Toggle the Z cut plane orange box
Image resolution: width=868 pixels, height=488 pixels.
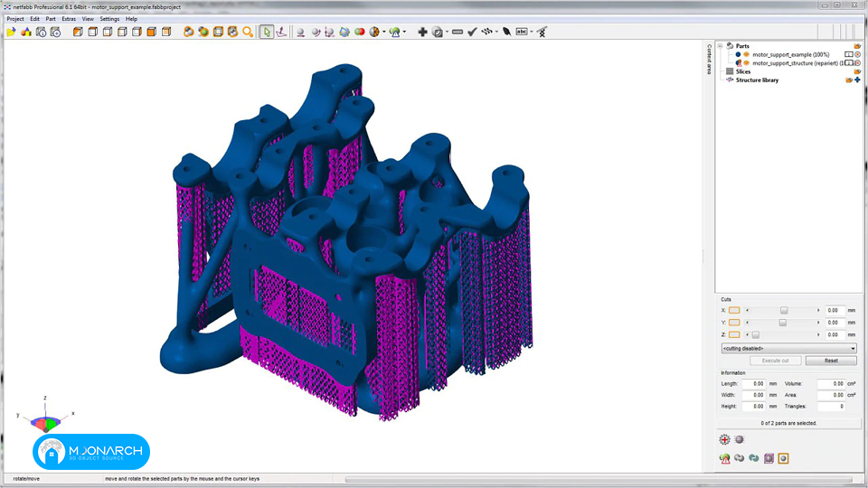click(734, 334)
